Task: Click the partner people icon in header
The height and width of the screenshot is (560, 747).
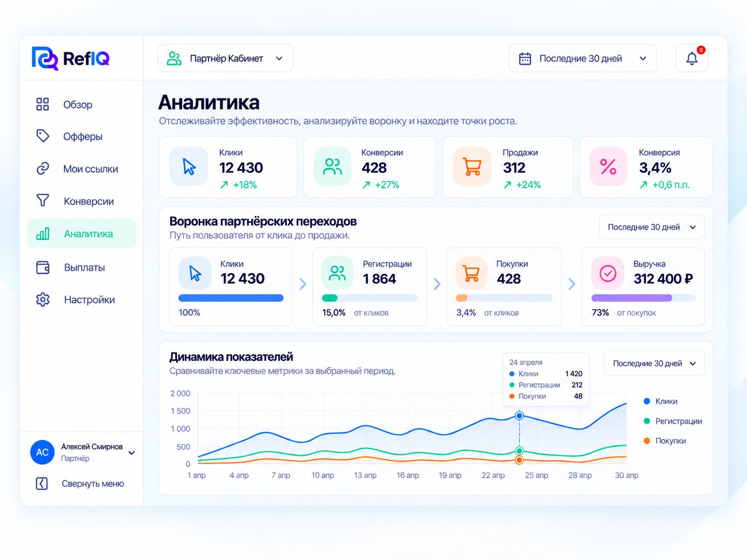Action: click(x=174, y=58)
